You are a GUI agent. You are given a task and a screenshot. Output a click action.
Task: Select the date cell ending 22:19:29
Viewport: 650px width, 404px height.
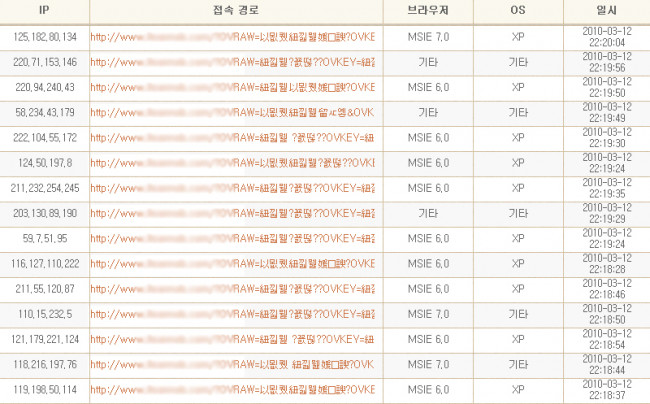point(607,213)
